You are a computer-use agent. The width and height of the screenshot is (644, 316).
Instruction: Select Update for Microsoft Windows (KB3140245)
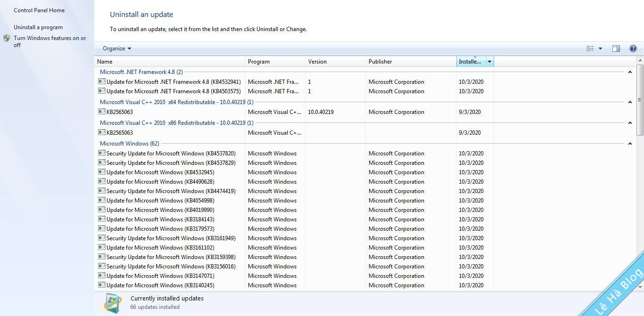click(x=160, y=285)
